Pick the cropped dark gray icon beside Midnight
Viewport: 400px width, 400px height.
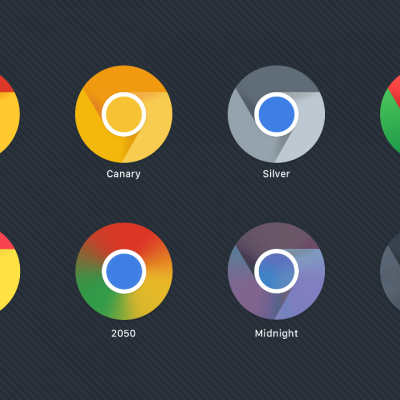390,271
